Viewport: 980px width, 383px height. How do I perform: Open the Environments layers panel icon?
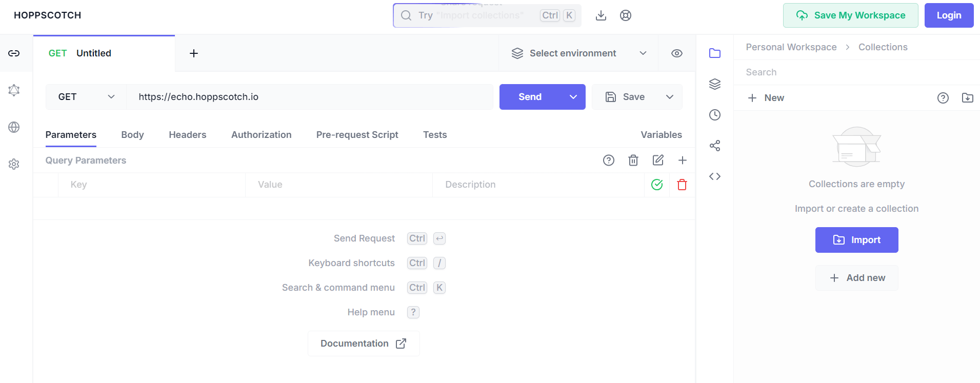pyautogui.click(x=715, y=84)
